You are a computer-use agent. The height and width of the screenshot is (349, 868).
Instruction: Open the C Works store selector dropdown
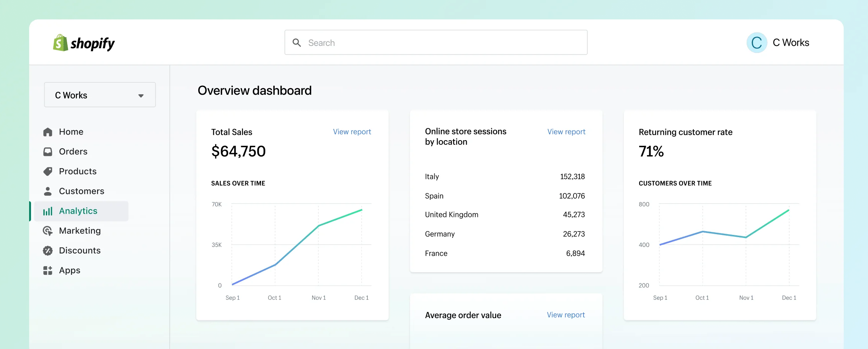pyautogui.click(x=100, y=95)
